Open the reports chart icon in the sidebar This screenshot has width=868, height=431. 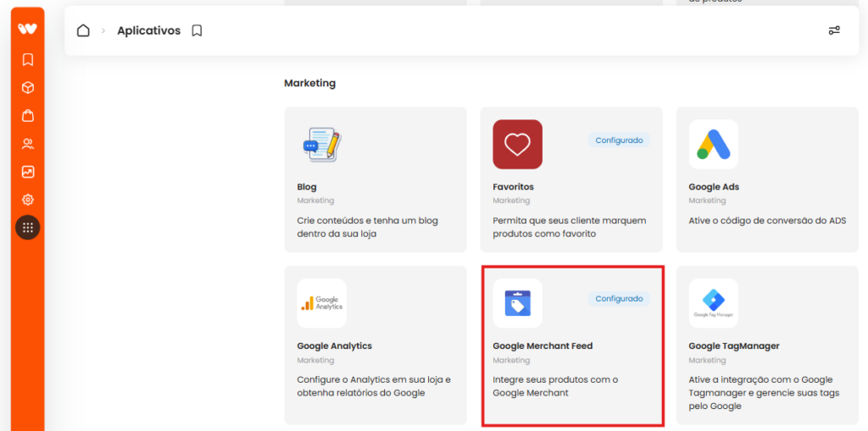tap(28, 172)
